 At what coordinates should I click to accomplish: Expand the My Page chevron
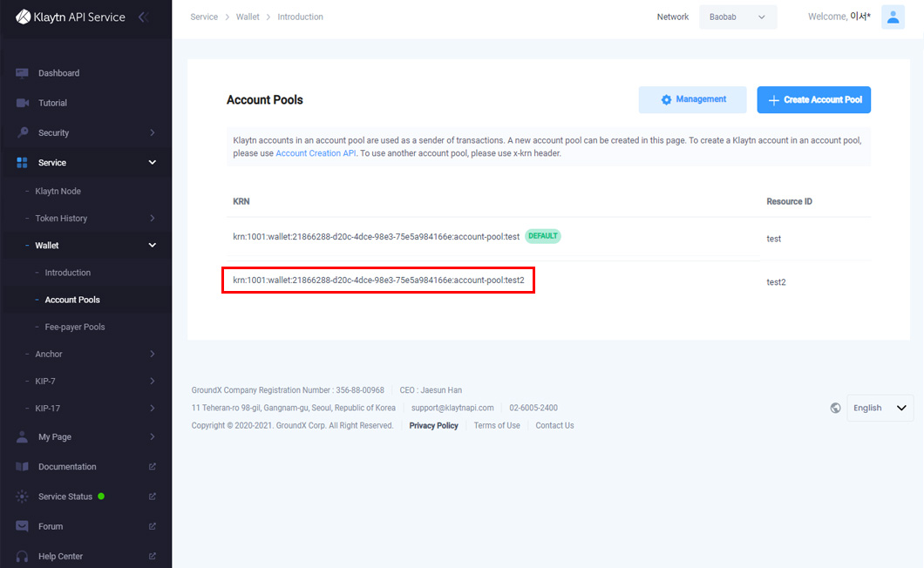(x=152, y=436)
